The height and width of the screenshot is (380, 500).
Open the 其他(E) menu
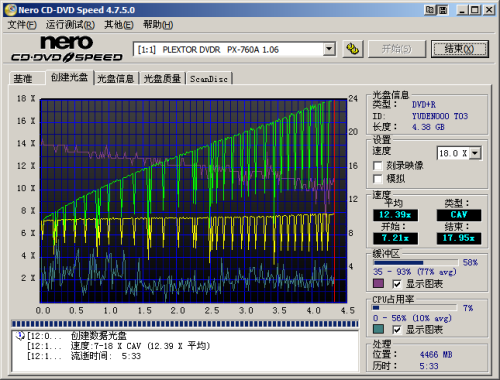tap(119, 25)
